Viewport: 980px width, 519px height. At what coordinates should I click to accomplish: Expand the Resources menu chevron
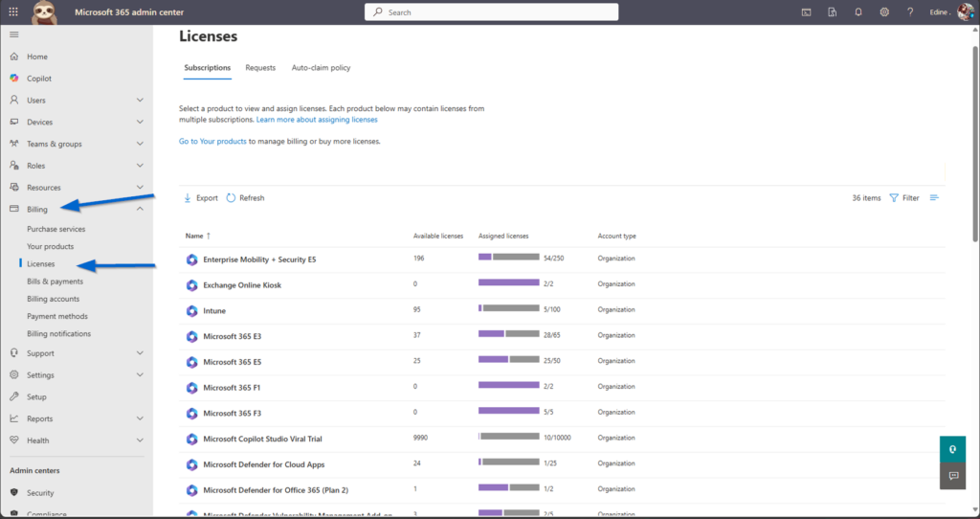click(x=140, y=187)
